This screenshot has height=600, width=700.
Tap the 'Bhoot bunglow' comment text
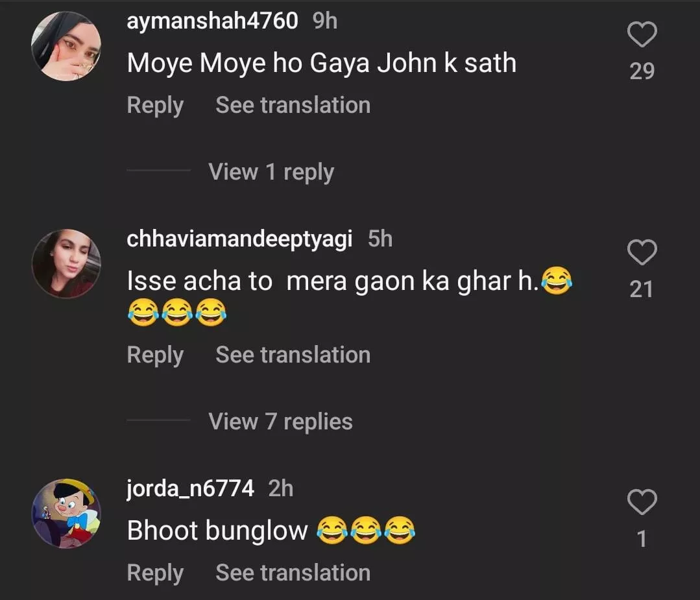point(217,531)
